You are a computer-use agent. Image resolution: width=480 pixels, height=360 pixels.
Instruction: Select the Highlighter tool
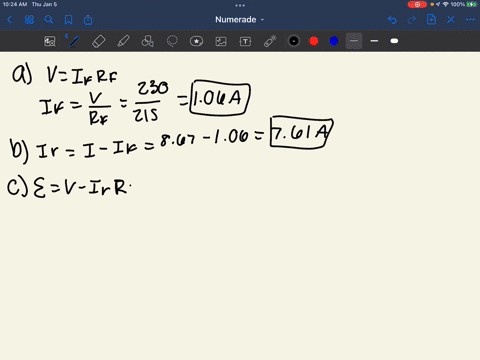point(123,41)
